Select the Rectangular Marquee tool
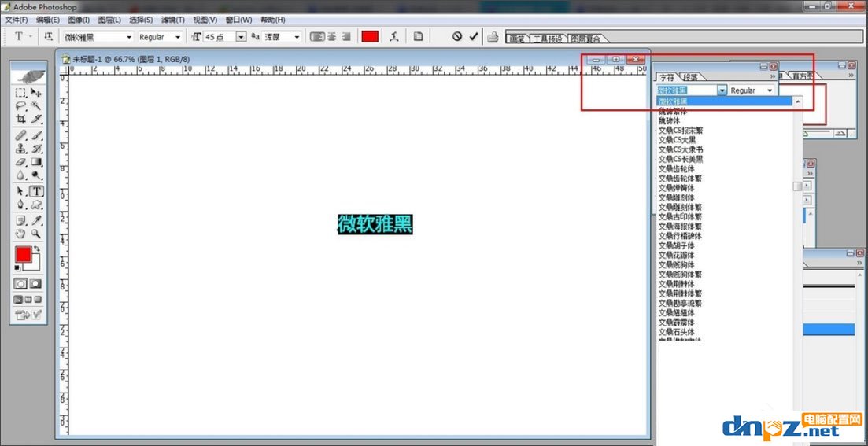This screenshot has width=868, height=446. tap(20, 93)
